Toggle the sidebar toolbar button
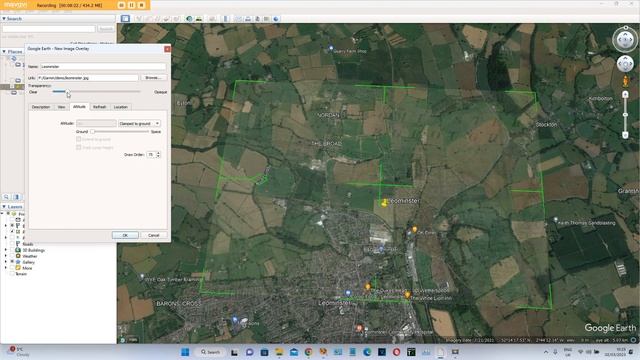This screenshot has height=360, width=640. pos(125,19)
